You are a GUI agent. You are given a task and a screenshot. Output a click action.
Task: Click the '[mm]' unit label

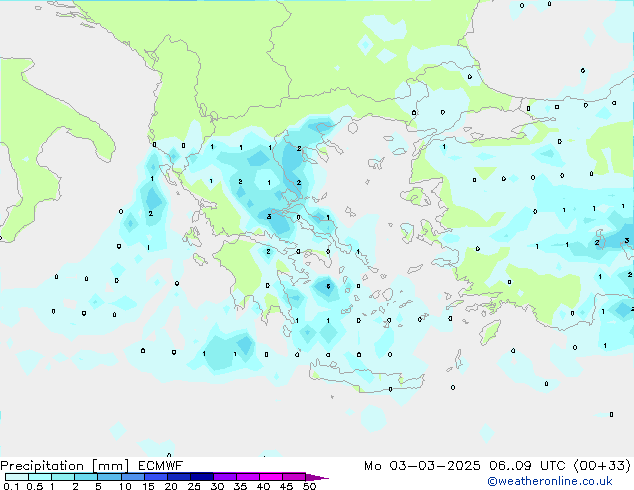(111, 466)
